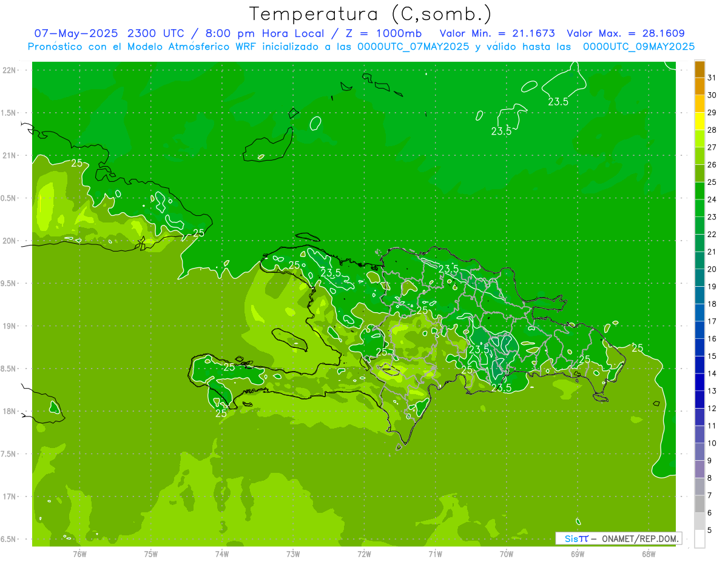The height and width of the screenshot is (562, 728).
Task: Click the "21N" latitude axis label
Action: click(10, 155)
